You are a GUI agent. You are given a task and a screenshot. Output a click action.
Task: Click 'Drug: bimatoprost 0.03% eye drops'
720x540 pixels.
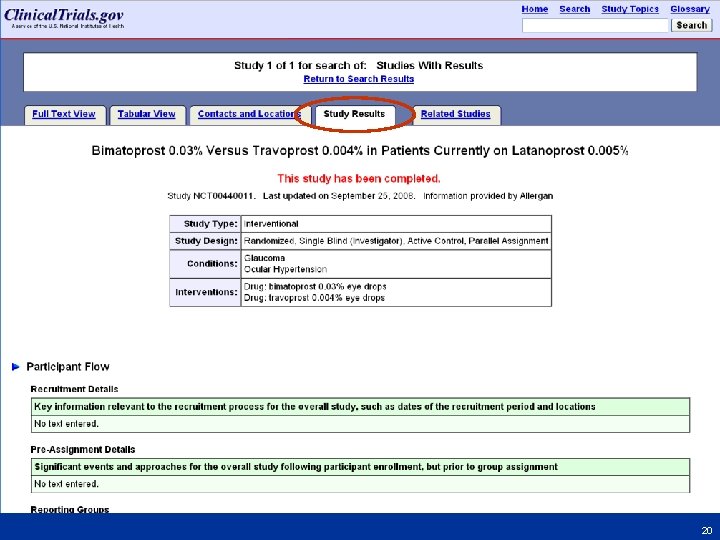click(315, 287)
